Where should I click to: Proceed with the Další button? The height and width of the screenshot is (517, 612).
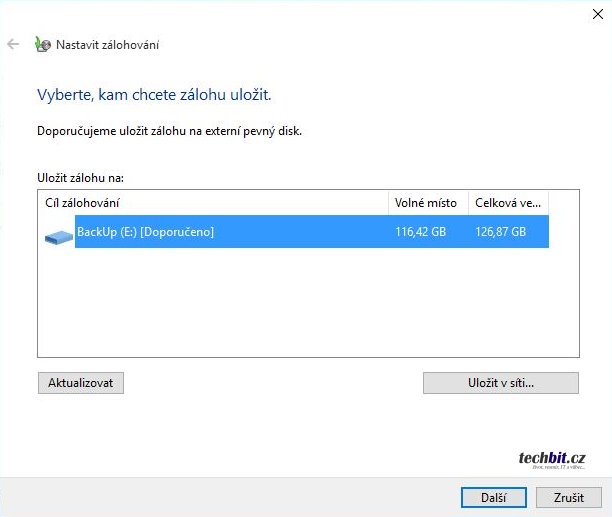pyautogui.click(x=493, y=497)
